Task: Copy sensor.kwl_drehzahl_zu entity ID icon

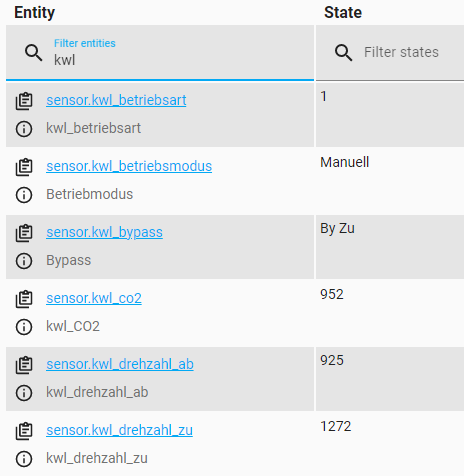Action: point(24,431)
